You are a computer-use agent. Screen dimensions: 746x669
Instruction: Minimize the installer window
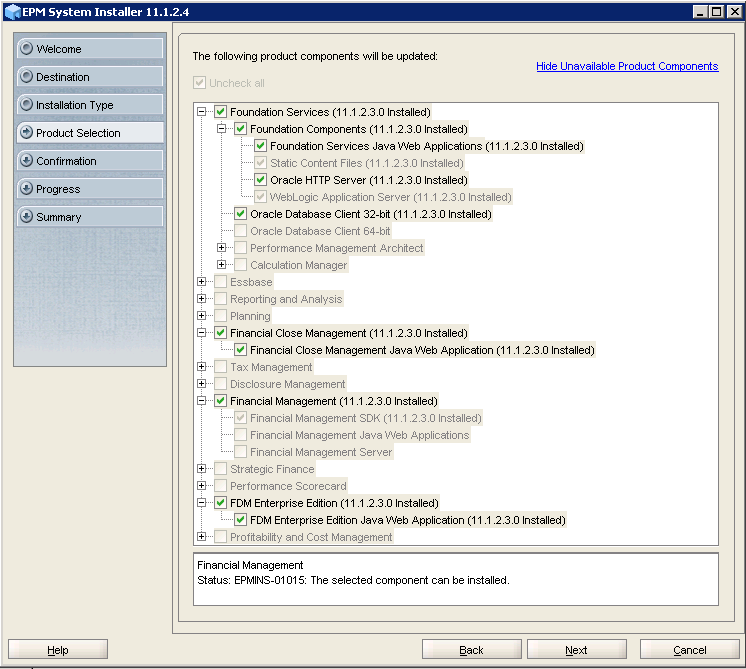point(700,11)
